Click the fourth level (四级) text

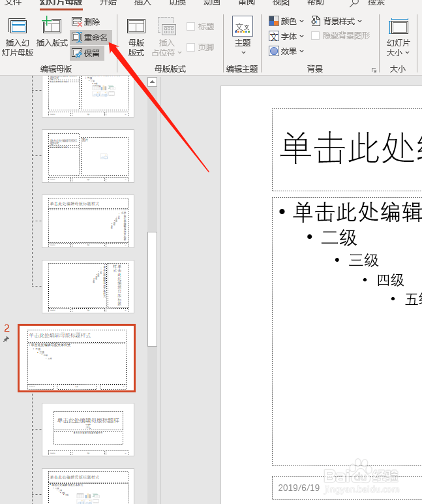391,280
